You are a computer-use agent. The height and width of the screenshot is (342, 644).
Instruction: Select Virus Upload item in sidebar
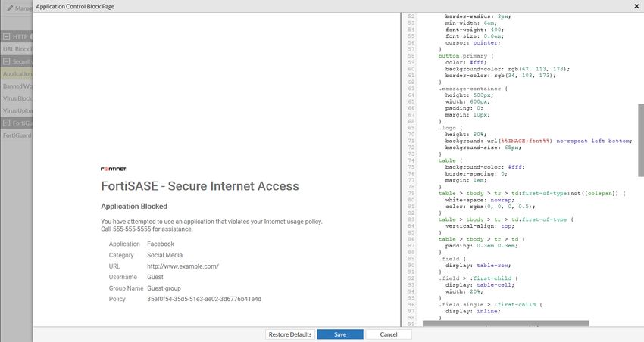(x=17, y=110)
